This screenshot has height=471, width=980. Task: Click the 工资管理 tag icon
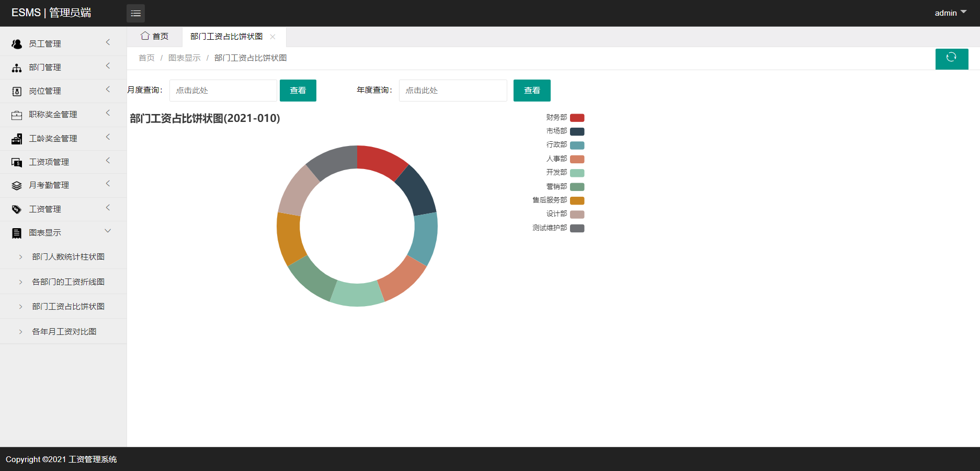pyautogui.click(x=17, y=209)
